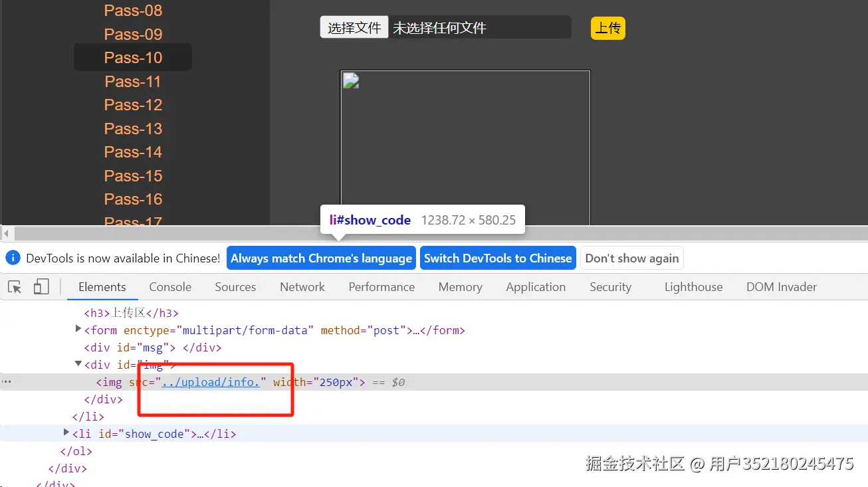Click the 选择文件 file chooser button
The image size is (868, 487).
(x=354, y=27)
